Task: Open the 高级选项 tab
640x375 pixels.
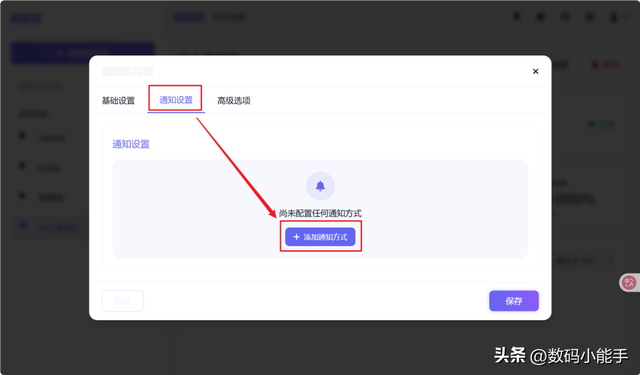Action: 234,100
